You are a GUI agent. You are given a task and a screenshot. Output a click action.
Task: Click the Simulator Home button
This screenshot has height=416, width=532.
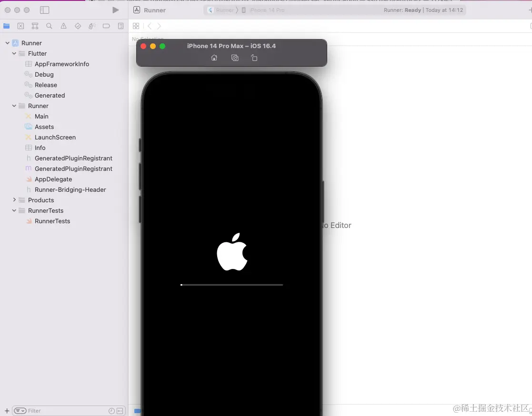pos(214,58)
